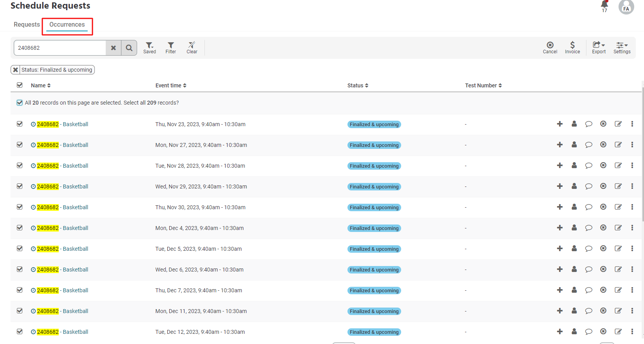Screen dimensions: 644x344
Task: Clear the search field with X button
Action: click(x=113, y=48)
